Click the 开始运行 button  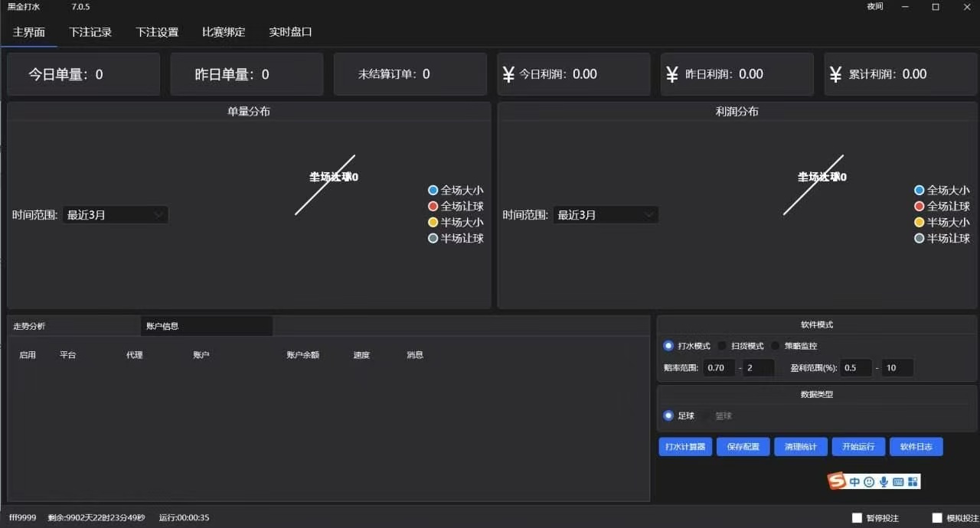(858, 447)
